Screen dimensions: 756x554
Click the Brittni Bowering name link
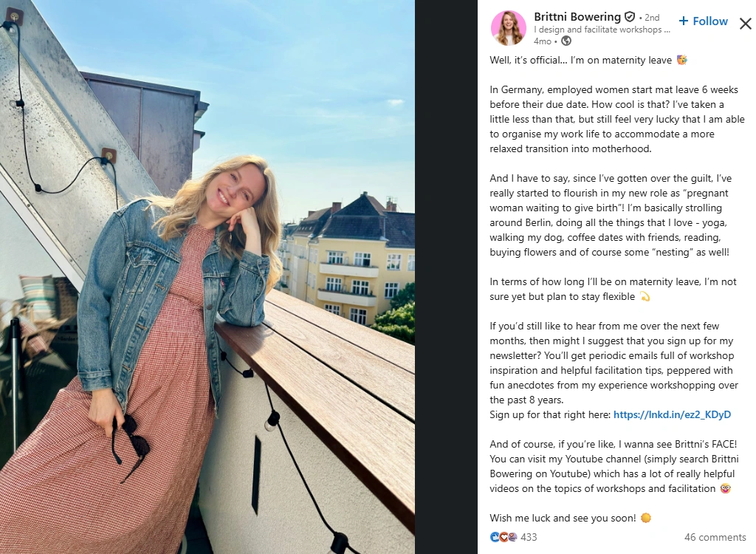pos(577,17)
